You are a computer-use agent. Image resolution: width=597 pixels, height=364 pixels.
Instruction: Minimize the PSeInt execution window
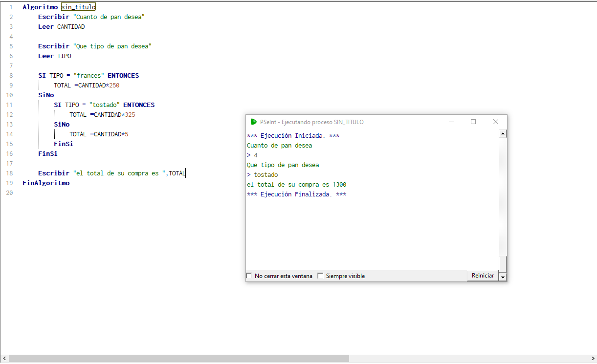click(451, 122)
